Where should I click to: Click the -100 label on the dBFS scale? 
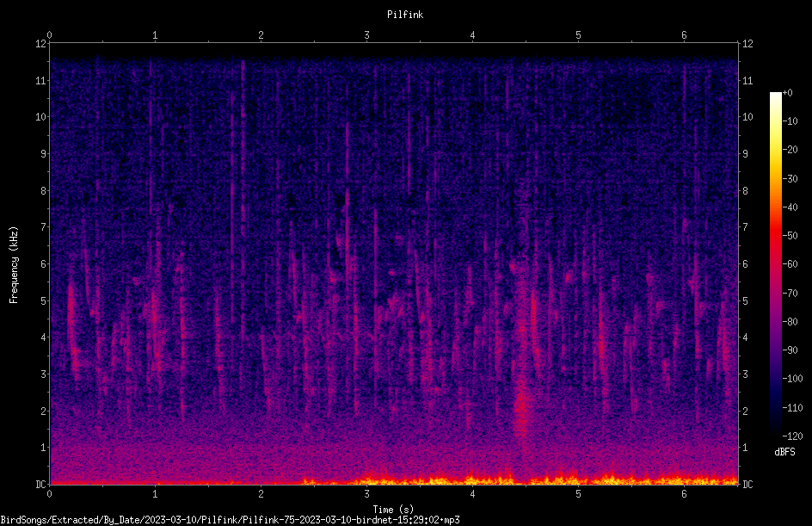(x=792, y=378)
